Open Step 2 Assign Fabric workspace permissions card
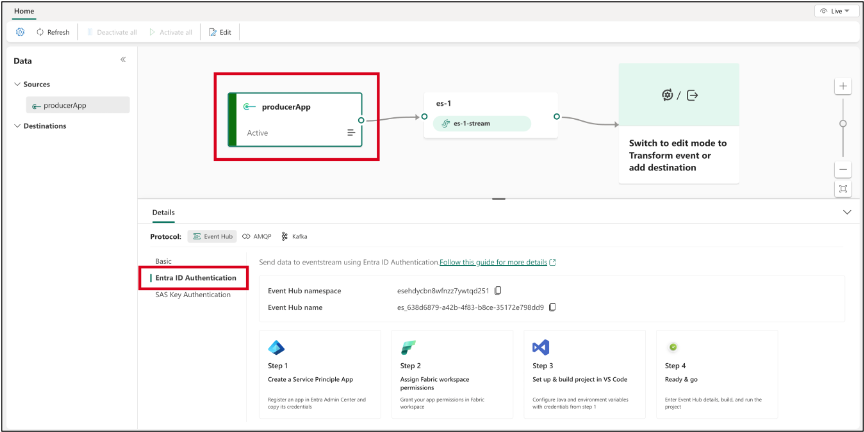The width and height of the screenshot is (864, 432). pyautogui.click(x=452, y=375)
